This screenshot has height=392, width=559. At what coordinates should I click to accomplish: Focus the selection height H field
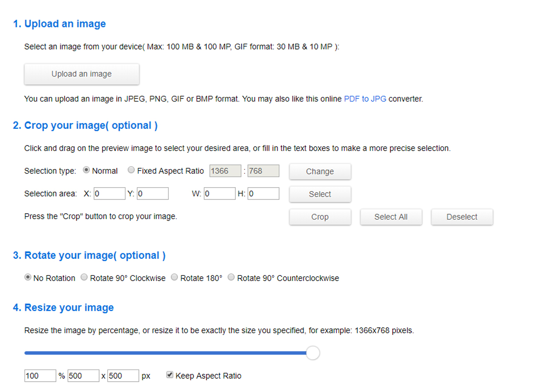click(x=263, y=194)
